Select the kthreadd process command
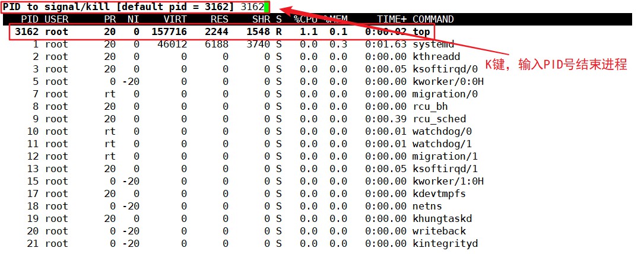 436,56
